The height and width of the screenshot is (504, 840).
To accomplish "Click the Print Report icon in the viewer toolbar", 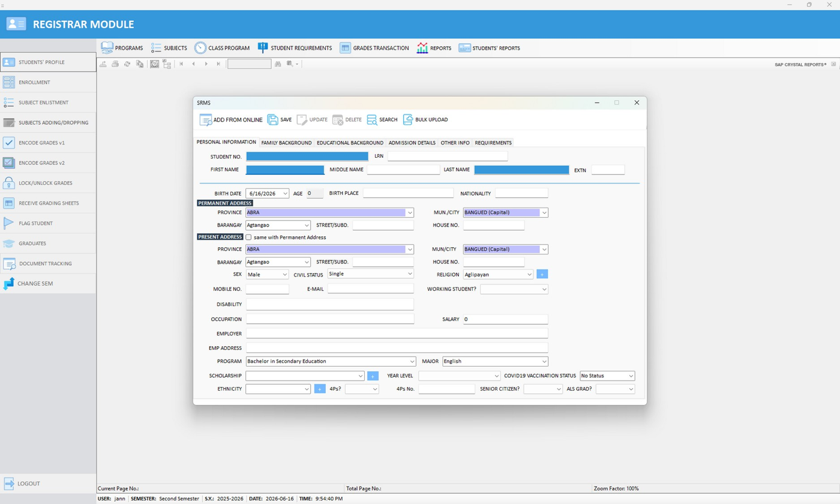I will pyautogui.click(x=115, y=64).
